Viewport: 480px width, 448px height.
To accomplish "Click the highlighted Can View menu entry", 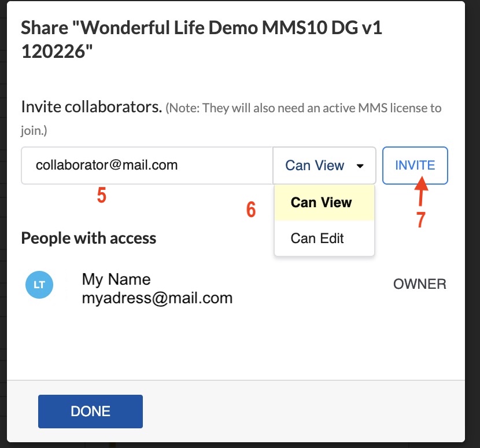I will [320, 202].
